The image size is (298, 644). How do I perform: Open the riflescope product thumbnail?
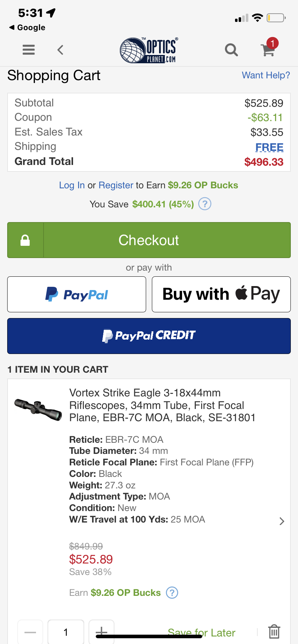point(38,410)
